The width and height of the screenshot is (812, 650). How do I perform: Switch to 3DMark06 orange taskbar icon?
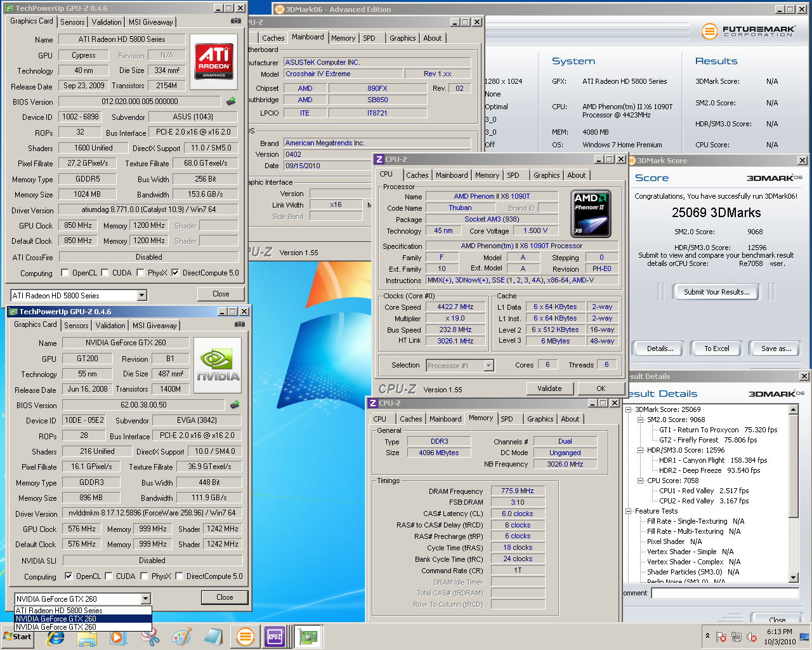(245, 637)
